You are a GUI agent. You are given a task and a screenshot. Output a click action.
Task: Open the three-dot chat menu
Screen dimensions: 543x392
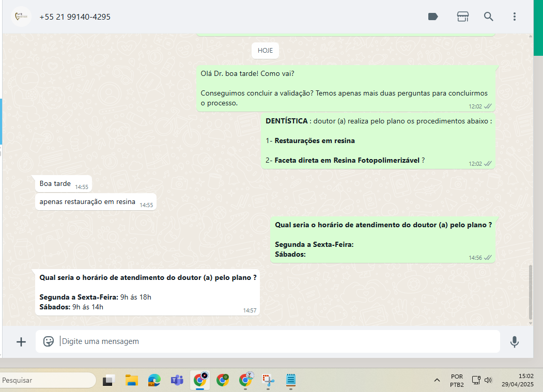pyautogui.click(x=514, y=17)
